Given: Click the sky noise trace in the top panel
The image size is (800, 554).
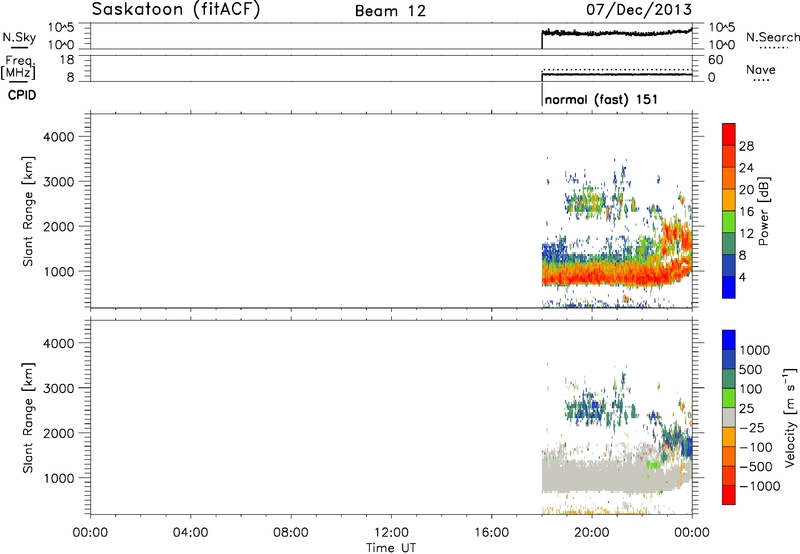Looking at the screenshot, I should [616, 33].
